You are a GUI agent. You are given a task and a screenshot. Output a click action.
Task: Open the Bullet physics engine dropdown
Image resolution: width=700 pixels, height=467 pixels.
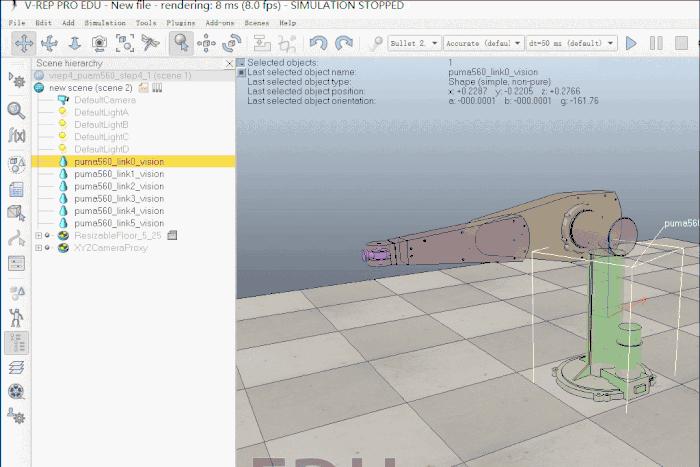[413, 43]
